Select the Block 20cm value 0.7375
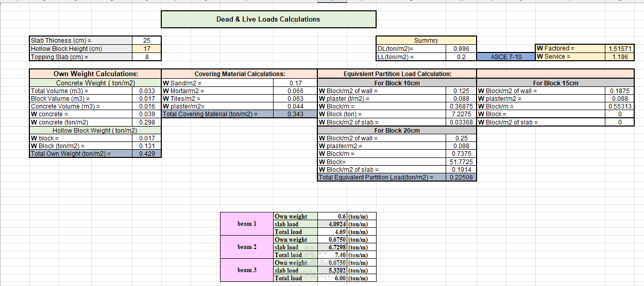The width and height of the screenshot is (644, 286). (461, 154)
